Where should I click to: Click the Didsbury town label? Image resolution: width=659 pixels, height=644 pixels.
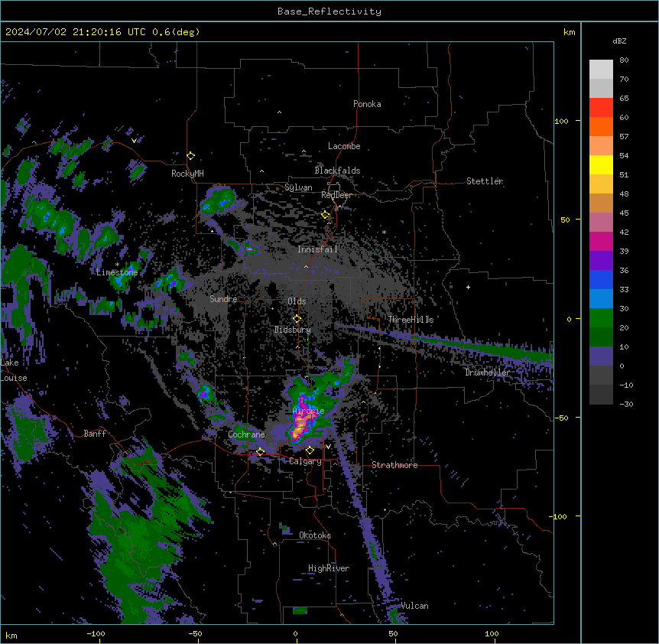pos(292,330)
